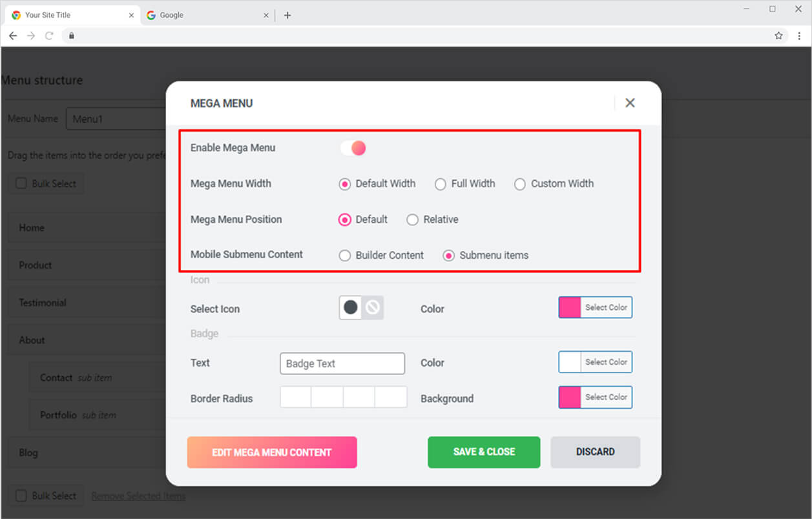Image resolution: width=812 pixels, height=519 pixels.
Task: Select Full Width radio option
Action: (441, 184)
